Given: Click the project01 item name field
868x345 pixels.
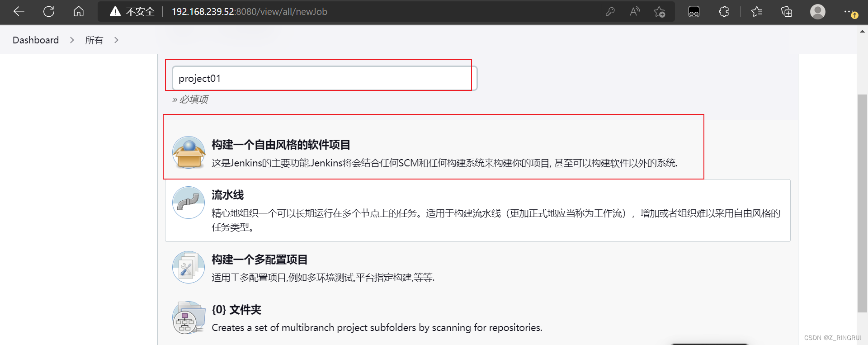Looking at the screenshot, I should pyautogui.click(x=324, y=78).
